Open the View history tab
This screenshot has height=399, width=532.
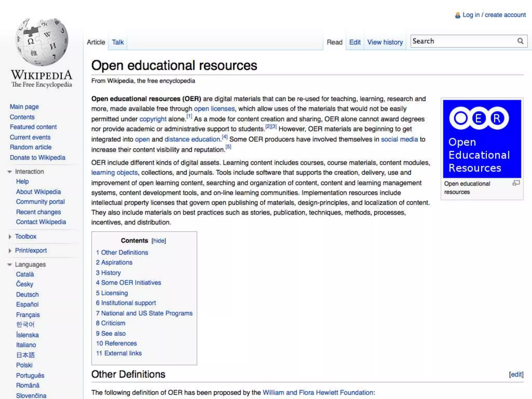click(385, 42)
